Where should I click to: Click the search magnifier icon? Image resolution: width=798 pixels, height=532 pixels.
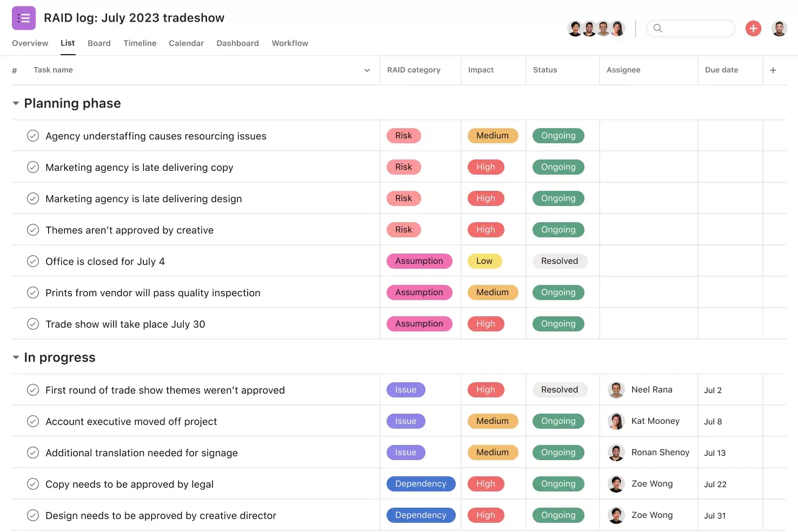point(657,28)
